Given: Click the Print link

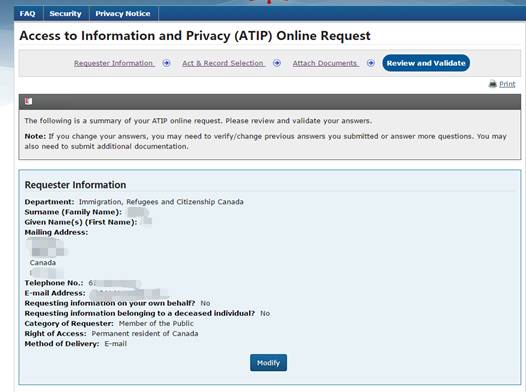Looking at the screenshot, I should point(507,84).
